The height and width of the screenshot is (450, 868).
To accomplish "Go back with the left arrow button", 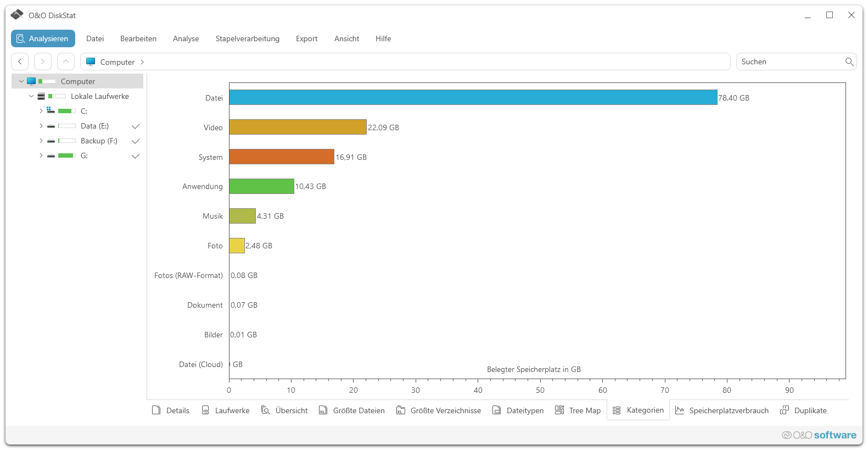I will point(20,62).
